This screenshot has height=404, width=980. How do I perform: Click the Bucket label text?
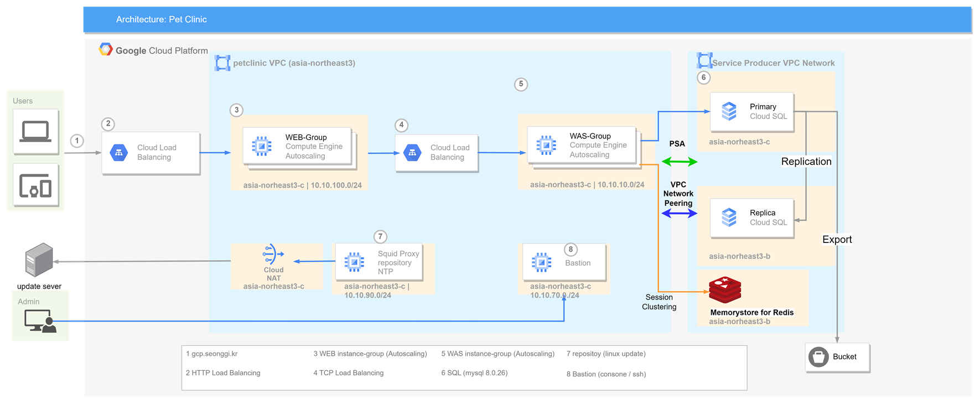coord(844,357)
